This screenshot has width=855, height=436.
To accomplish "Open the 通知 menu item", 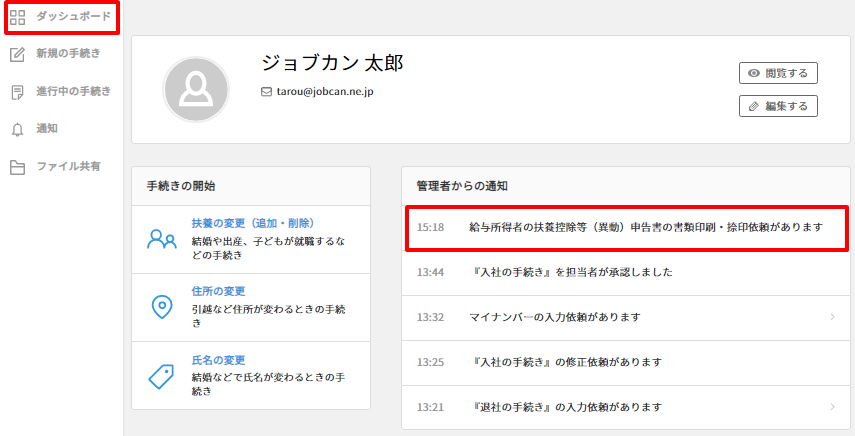I will point(47,129).
